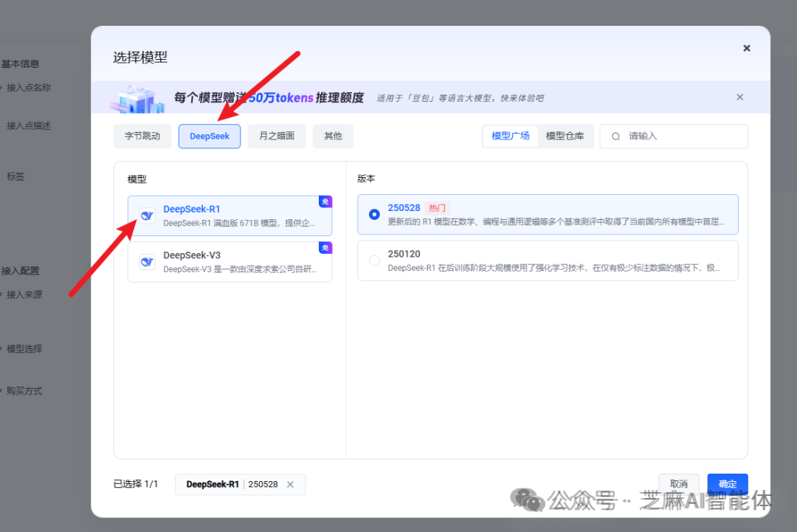Viewport: 797px width, 532px height.
Task: Dismiss the 50万tokens promo banner
Action: click(739, 97)
